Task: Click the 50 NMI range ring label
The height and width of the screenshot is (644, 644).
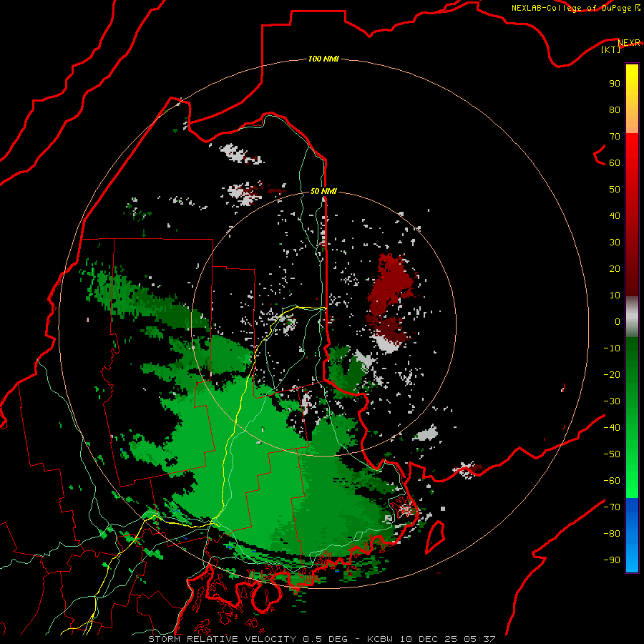Action: (323, 191)
